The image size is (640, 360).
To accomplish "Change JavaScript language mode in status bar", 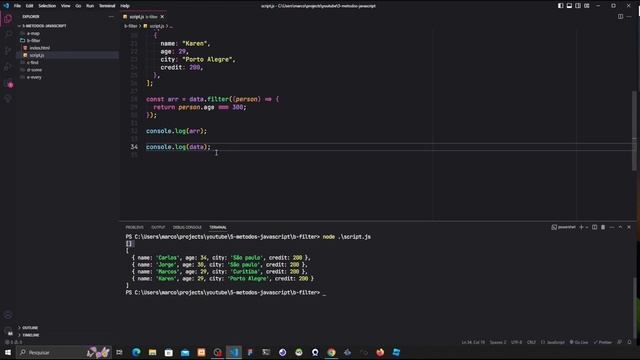I will pyautogui.click(x=553, y=342).
